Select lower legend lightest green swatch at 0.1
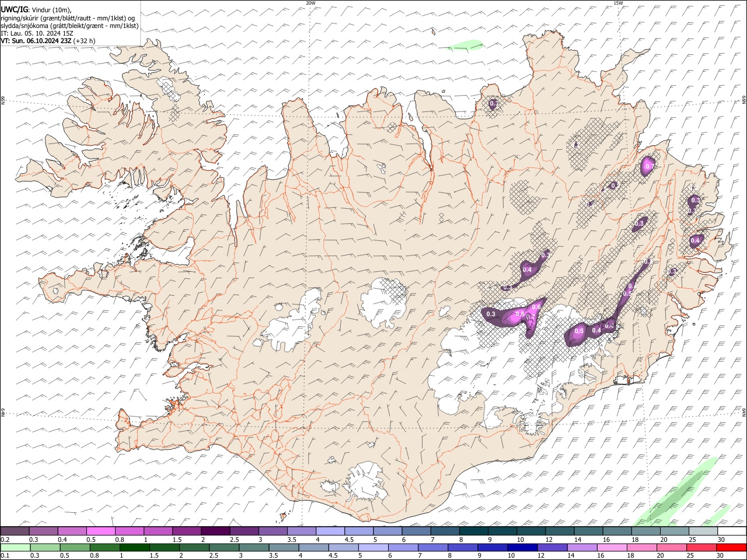The height and width of the screenshot is (560, 747). coord(15,547)
